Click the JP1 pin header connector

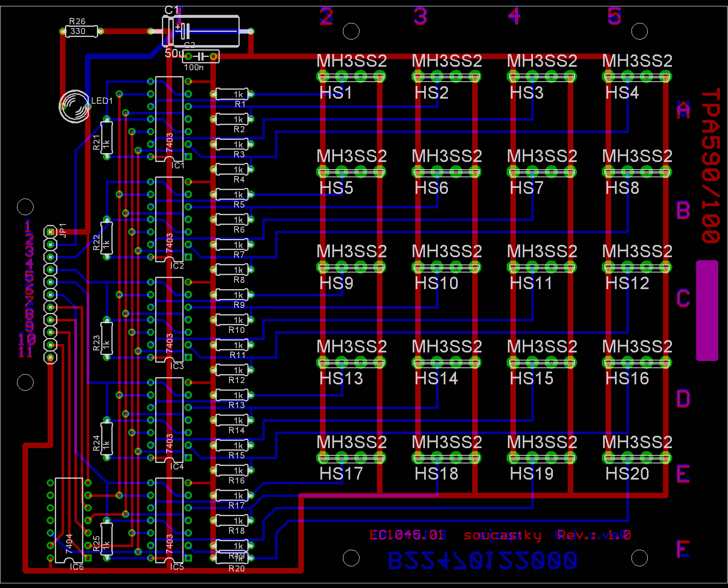coord(51,294)
